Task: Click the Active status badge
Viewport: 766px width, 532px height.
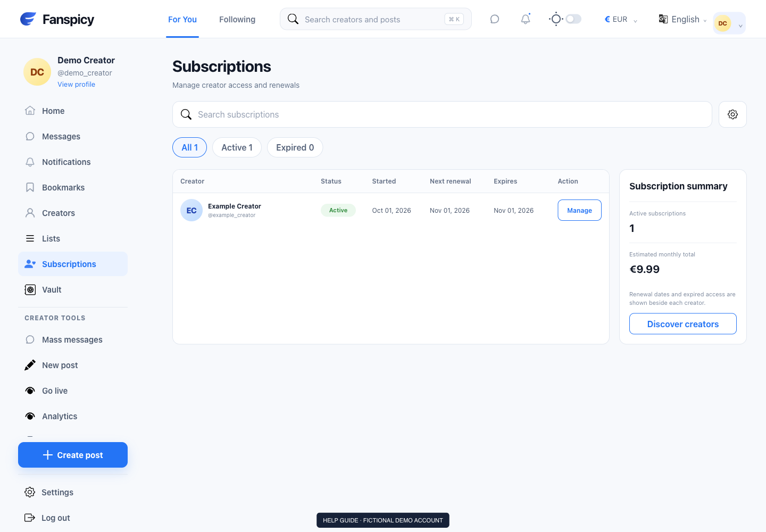Action: tap(338, 210)
